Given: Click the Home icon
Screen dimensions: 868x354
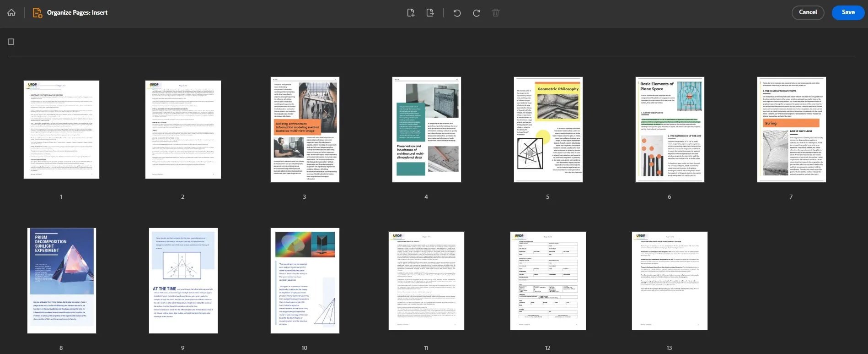Looking at the screenshot, I should (11, 13).
